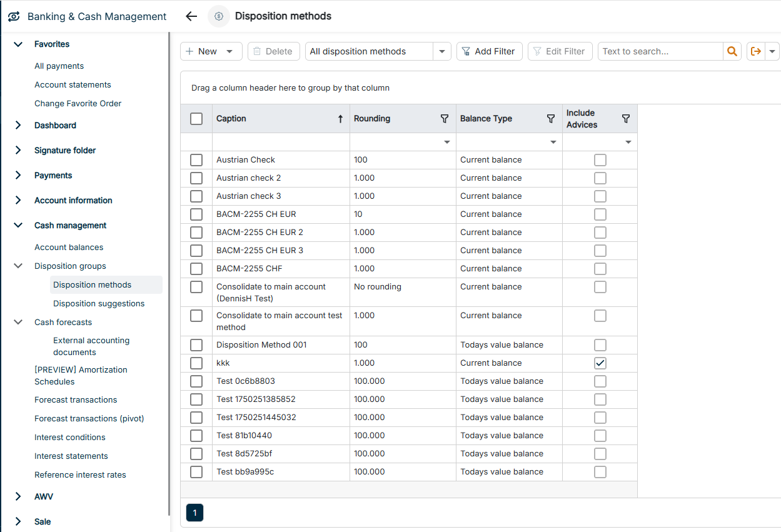Go back using the left arrow icon
781x532 pixels.
tap(192, 17)
